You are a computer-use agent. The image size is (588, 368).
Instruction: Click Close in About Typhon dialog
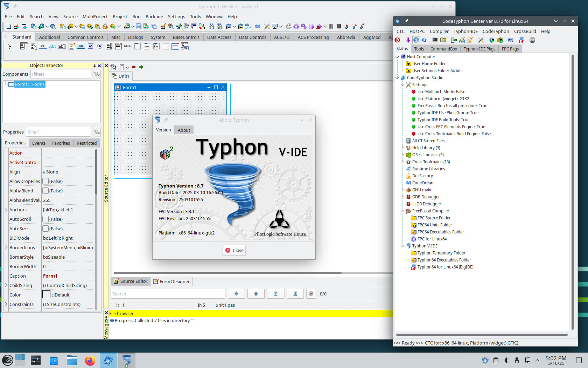[234, 250]
